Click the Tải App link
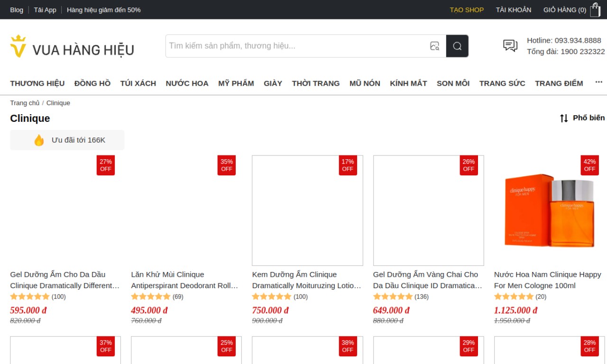Image resolution: width=607 pixels, height=364 pixels. 45,10
